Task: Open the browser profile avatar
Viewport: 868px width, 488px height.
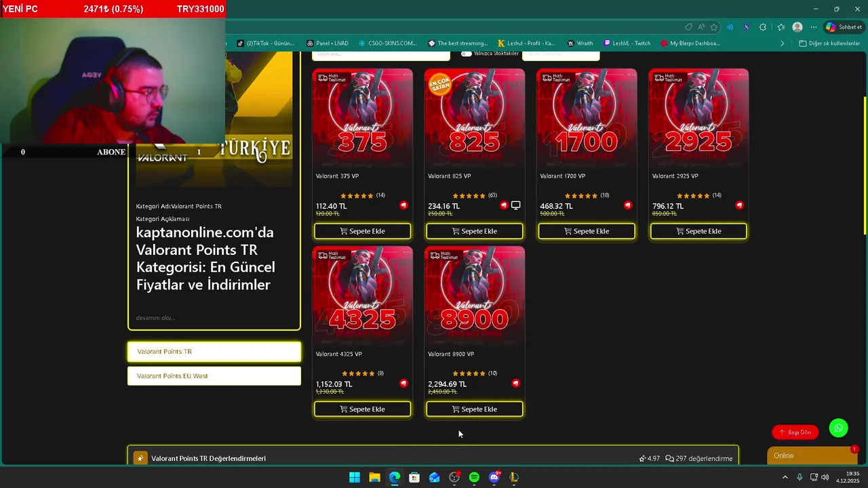Action: coord(797,27)
